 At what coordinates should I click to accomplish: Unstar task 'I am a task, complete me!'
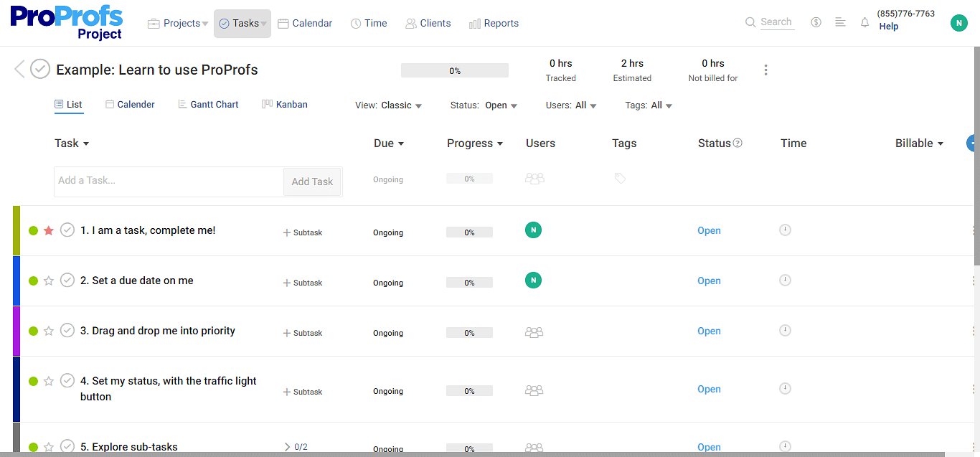[x=48, y=230]
